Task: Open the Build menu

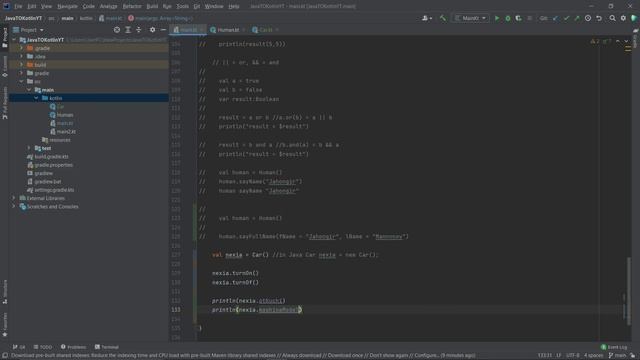Action: [x=152, y=6]
